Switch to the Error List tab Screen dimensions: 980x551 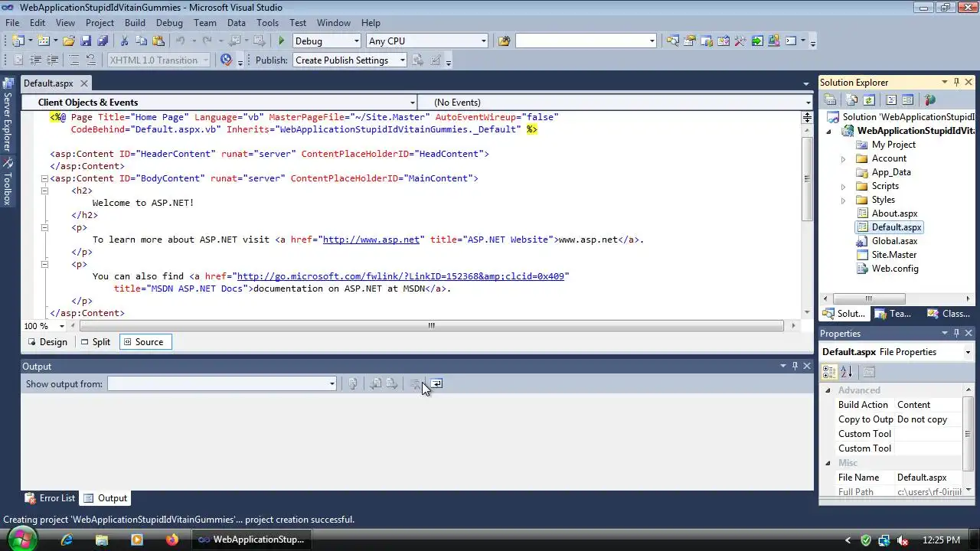[x=51, y=498]
